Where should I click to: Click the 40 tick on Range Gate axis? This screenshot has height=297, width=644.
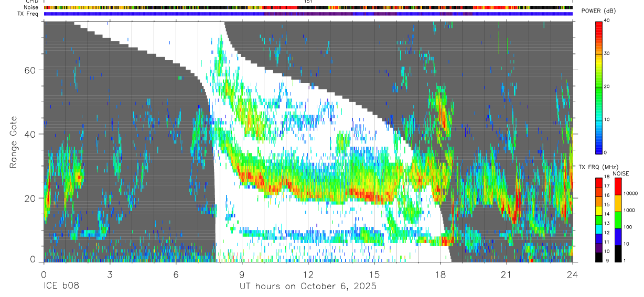click(31, 134)
